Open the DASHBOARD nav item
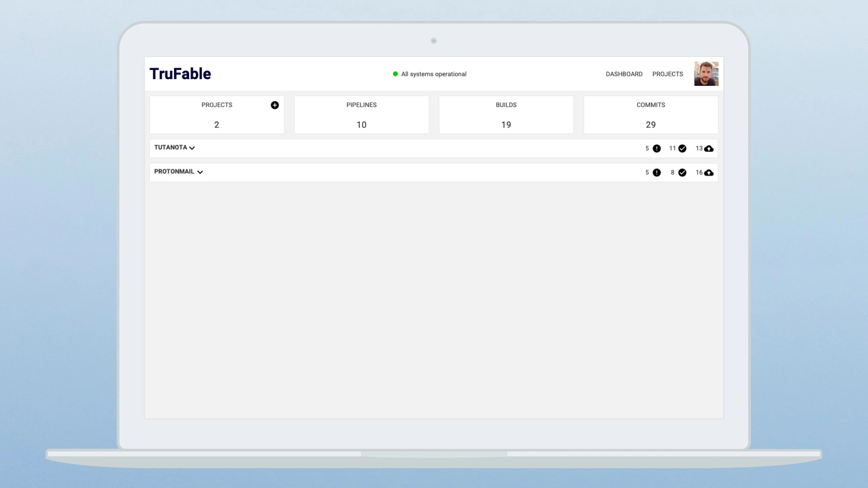868x488 pixels. 624,74
